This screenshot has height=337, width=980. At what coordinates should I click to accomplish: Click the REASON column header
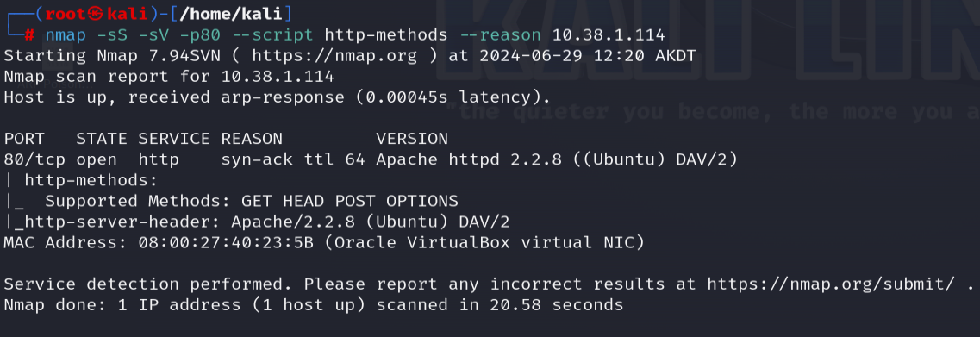[252, 139]
